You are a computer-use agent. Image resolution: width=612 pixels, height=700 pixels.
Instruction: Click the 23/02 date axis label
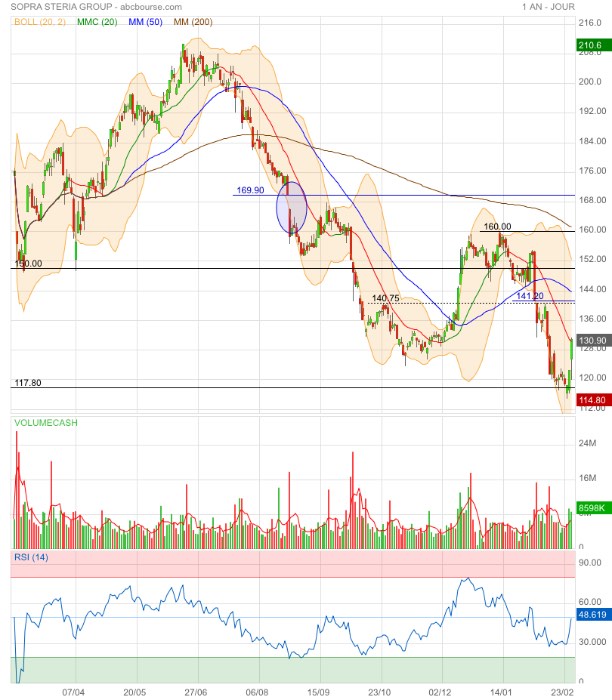[562, 692]
